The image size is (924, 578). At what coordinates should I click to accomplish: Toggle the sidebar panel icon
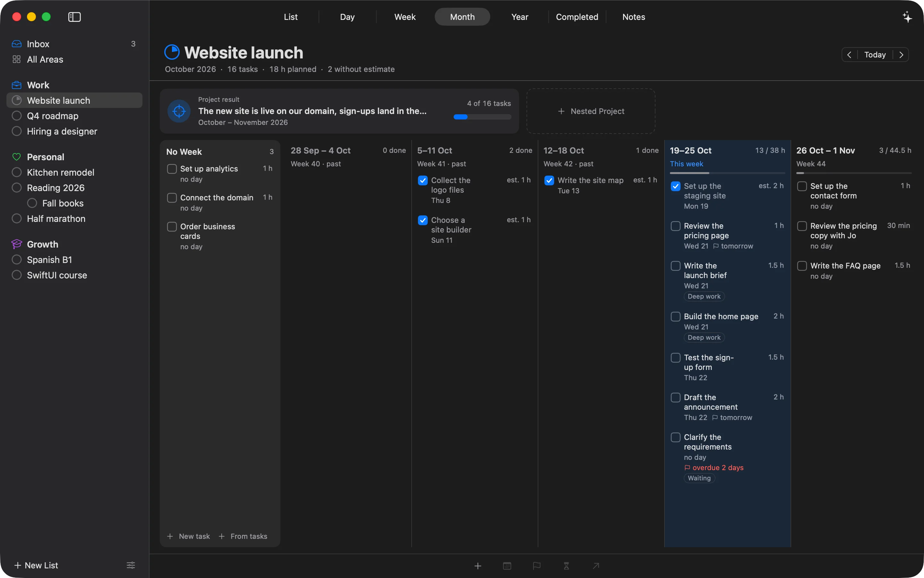click(x=74, y=17)
